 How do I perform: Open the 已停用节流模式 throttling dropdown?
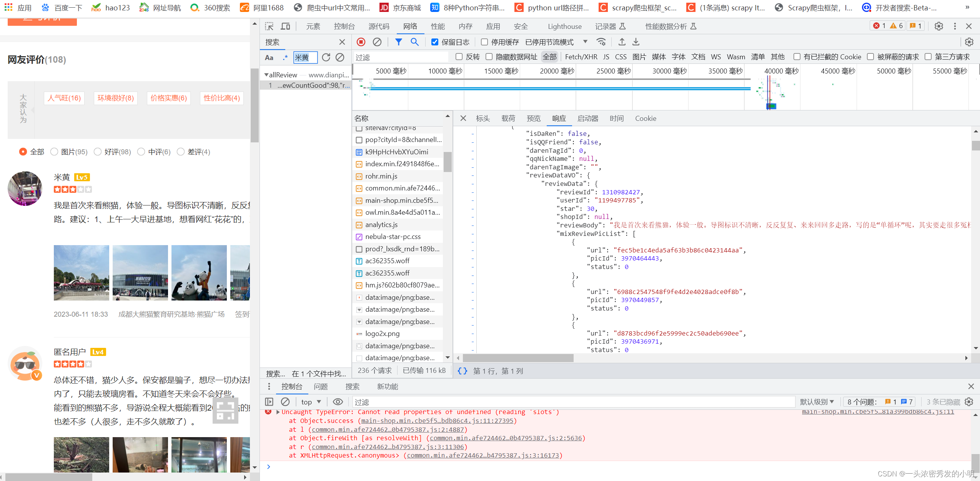(x=556, y=42)
